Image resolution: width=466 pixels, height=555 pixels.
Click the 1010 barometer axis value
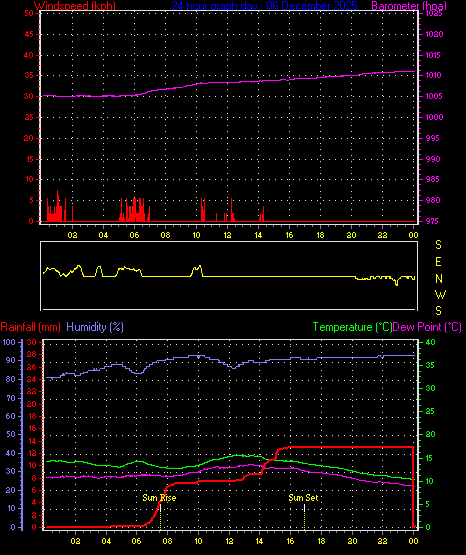(x=434, y=75)
